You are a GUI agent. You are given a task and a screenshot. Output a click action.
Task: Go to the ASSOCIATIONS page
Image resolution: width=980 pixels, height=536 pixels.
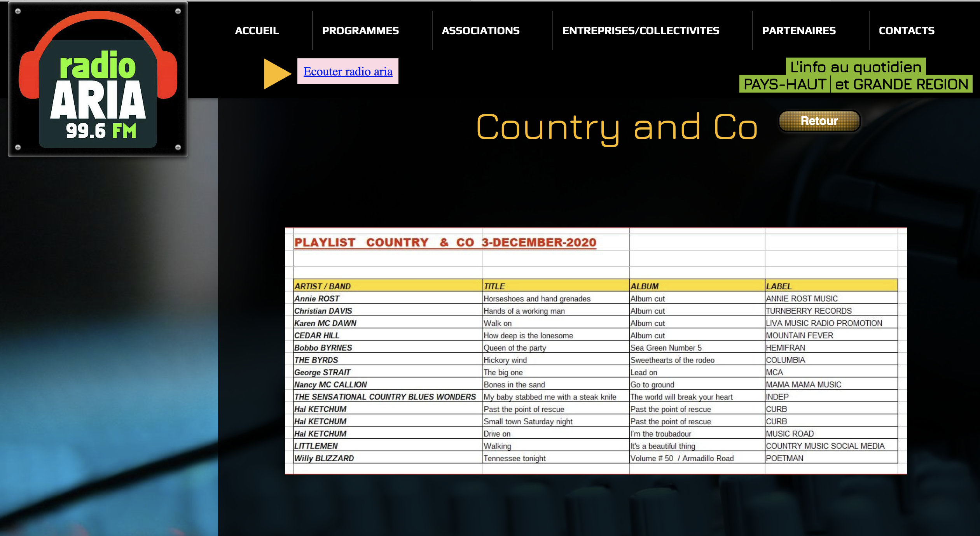pyautogui.click(x=480, y=30)
